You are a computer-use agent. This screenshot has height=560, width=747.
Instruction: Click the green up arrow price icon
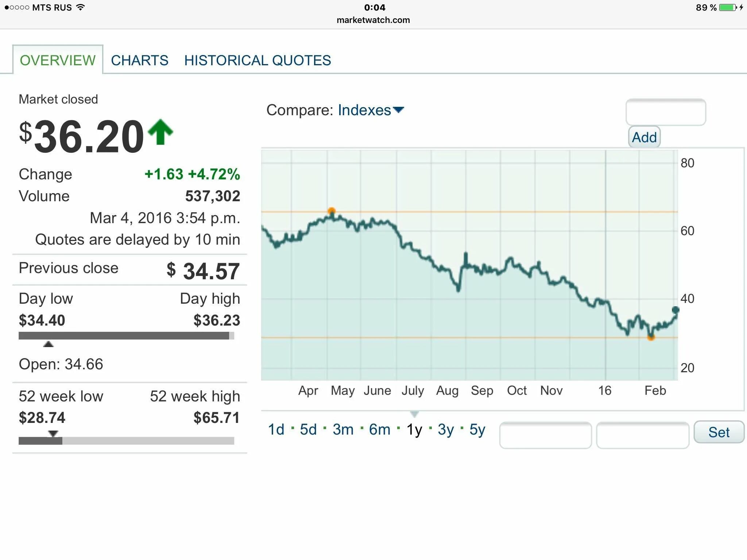point(160,132)
